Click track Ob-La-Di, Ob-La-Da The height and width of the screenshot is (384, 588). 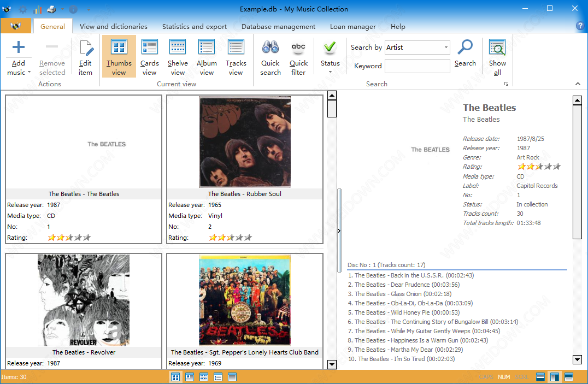(x=410, y=303)
